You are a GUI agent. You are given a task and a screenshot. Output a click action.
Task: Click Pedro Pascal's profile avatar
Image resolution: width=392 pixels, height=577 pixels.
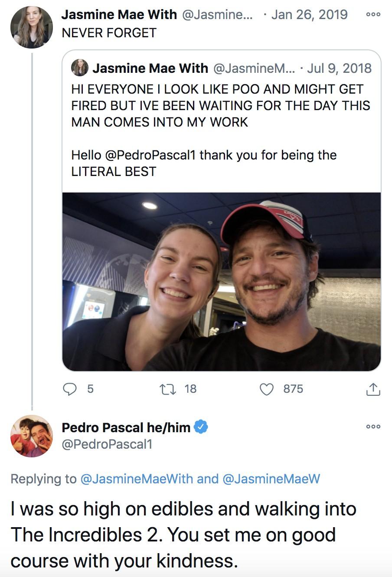coord(31,436)
